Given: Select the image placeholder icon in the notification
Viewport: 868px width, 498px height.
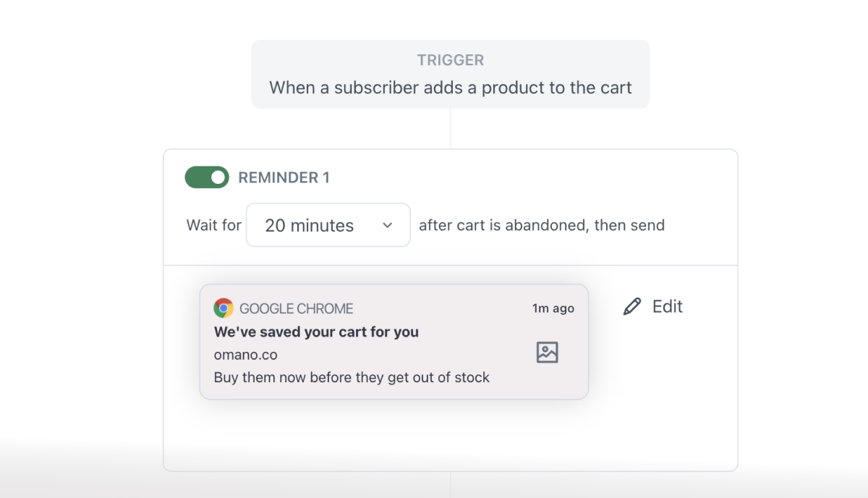Looking at the screenshot, I should click(x=548, y=352).
